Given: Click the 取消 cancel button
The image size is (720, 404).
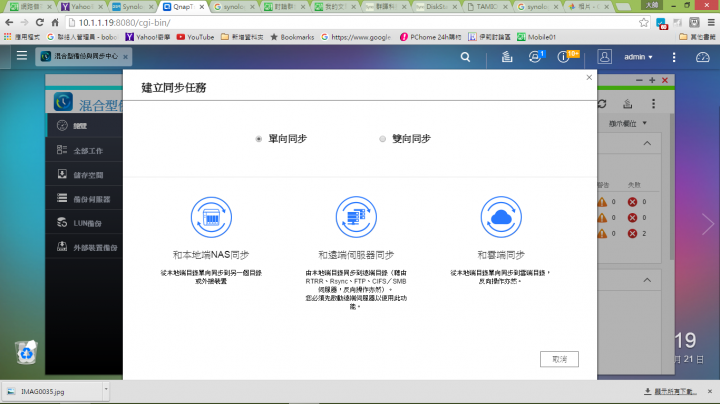Looking at the screenshot, I should coord(559,359).
